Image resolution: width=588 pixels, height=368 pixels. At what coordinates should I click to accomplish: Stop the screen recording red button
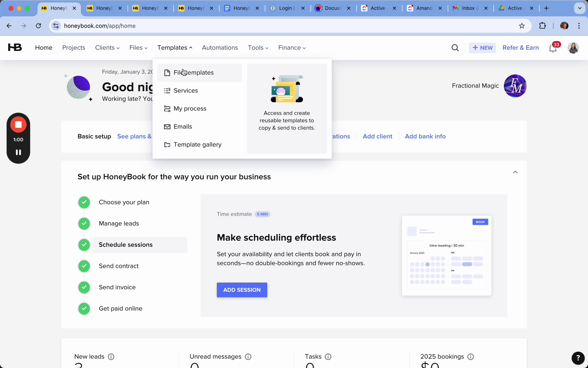(18, 125)
